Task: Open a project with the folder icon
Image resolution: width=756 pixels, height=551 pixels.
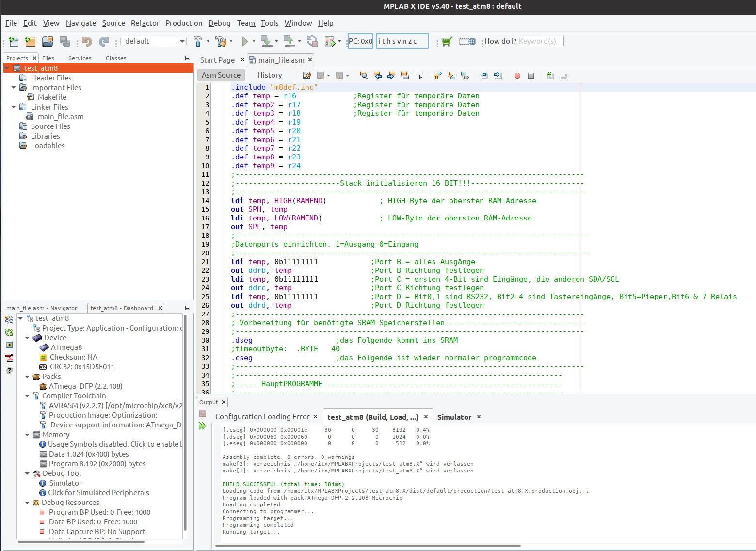Action: (x=48, y=42)
